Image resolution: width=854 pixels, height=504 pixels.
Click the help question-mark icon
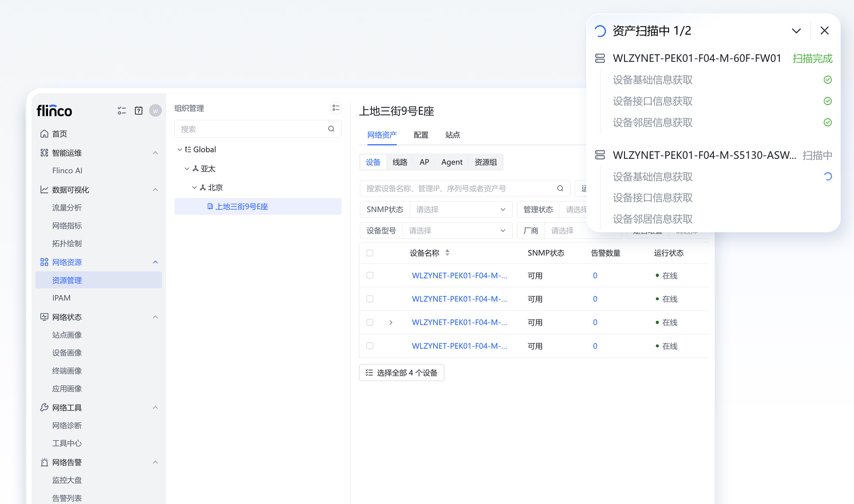tap(138, 111)
